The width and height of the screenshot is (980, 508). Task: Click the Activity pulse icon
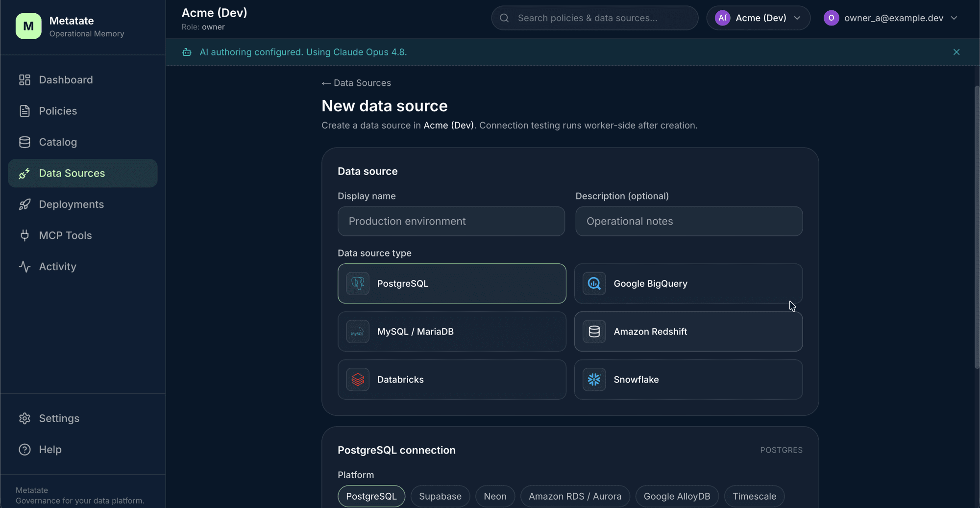[x=24, y=267]
